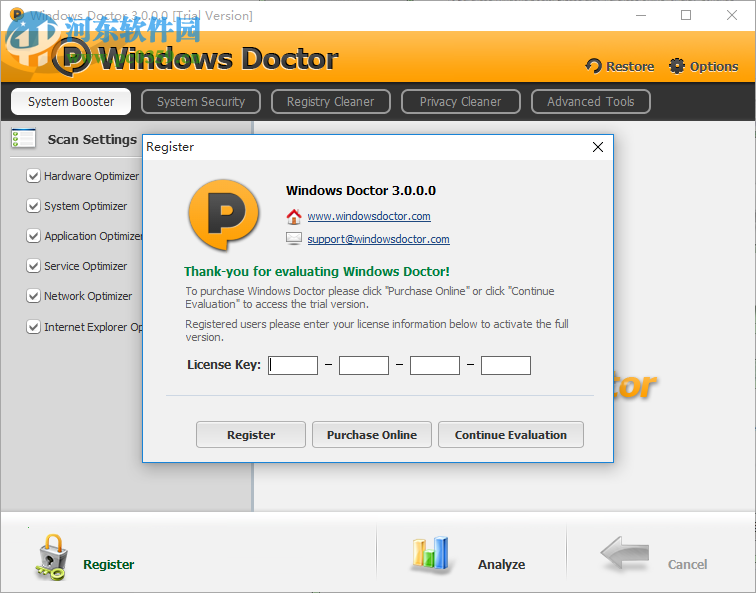The width and height of the screenshot is (756, 593).
Task: Click the large orange P logo in dialog
Action: pyautogui.click(x=224, y=215)
